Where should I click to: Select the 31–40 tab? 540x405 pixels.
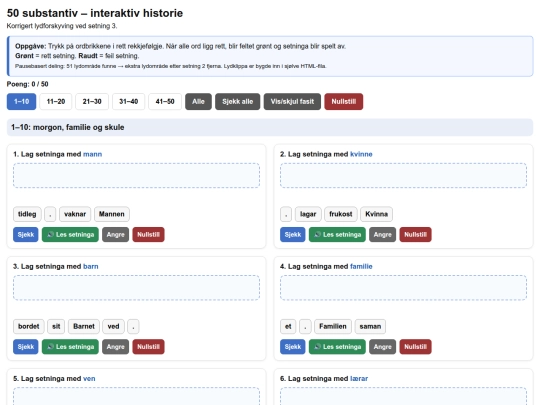click(x=128, y=102)
